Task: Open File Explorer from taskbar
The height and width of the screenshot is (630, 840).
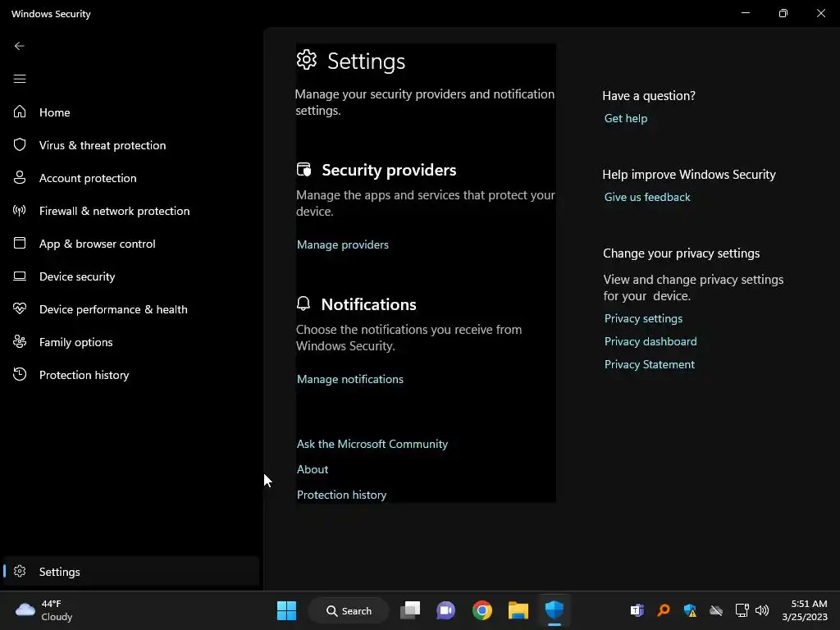Action: click(518, 610)
